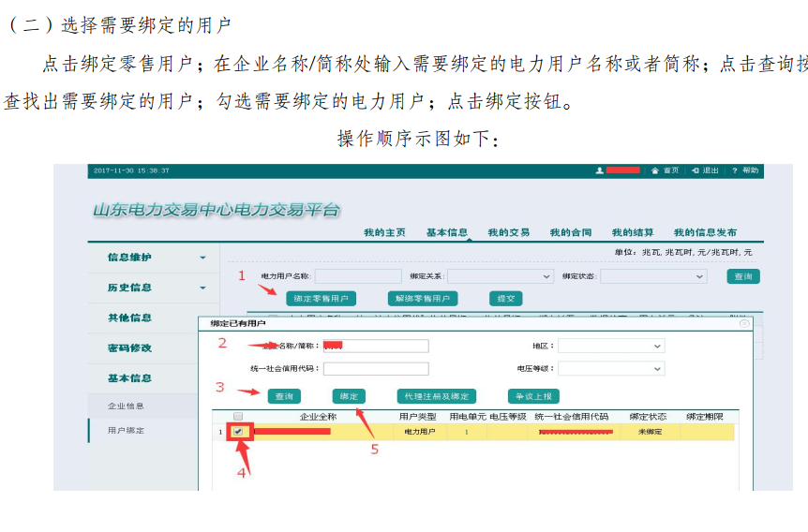Close the 绑定已有用户 dialog
The height and width of the screenshot is (532, 808).
pos(744,323)
